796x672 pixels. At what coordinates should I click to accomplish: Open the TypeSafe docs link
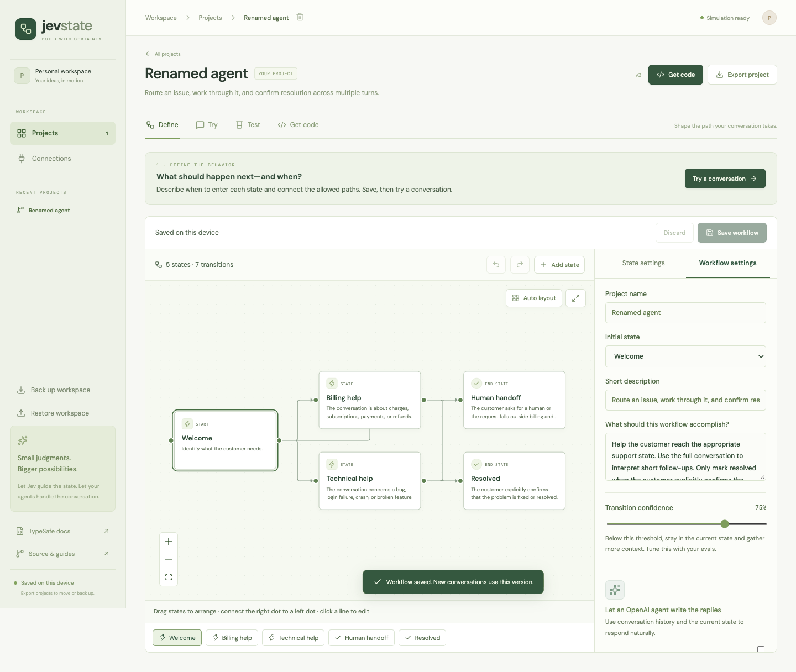click(62, 531)
